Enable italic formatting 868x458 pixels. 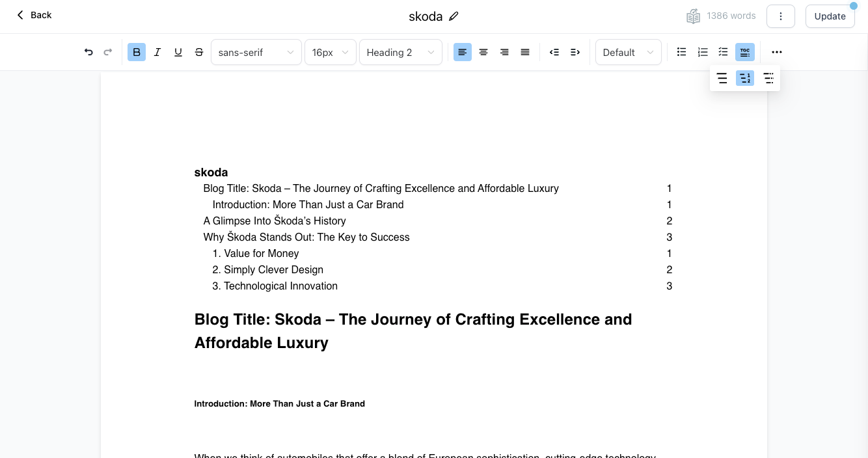[x=157, y=52]
